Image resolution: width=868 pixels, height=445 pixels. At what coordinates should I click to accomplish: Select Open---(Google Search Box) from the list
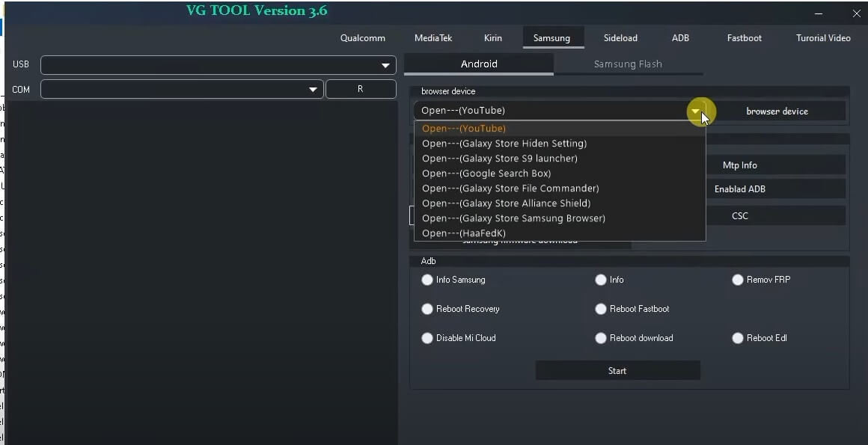(487, 173)
